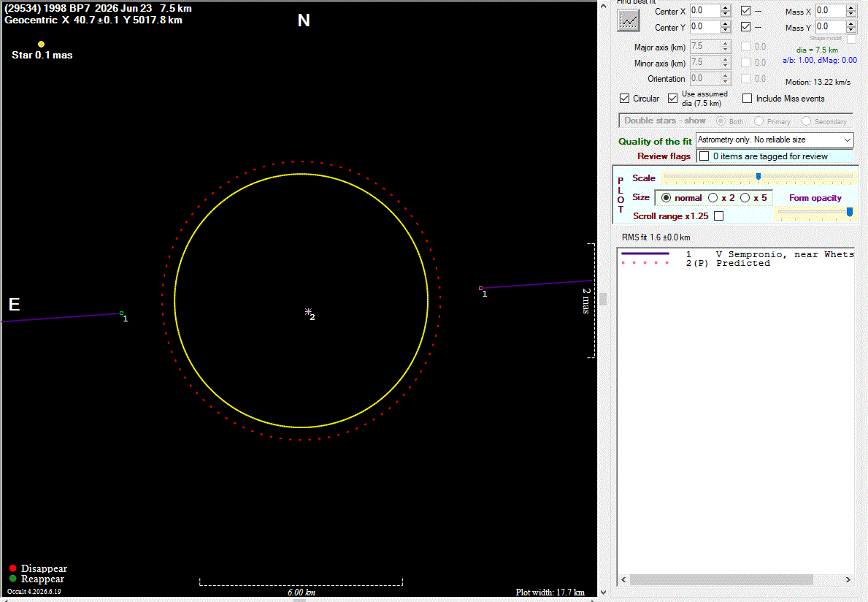Open the Quality of the fit dropdown
The height and width of the screenshot is (602, 868).
point(775,140)
